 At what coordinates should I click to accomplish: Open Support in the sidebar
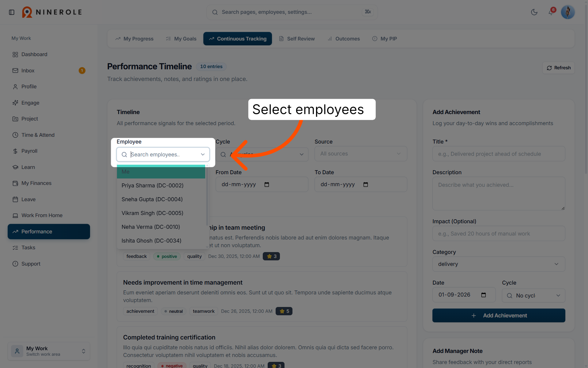tap(49, 264)
